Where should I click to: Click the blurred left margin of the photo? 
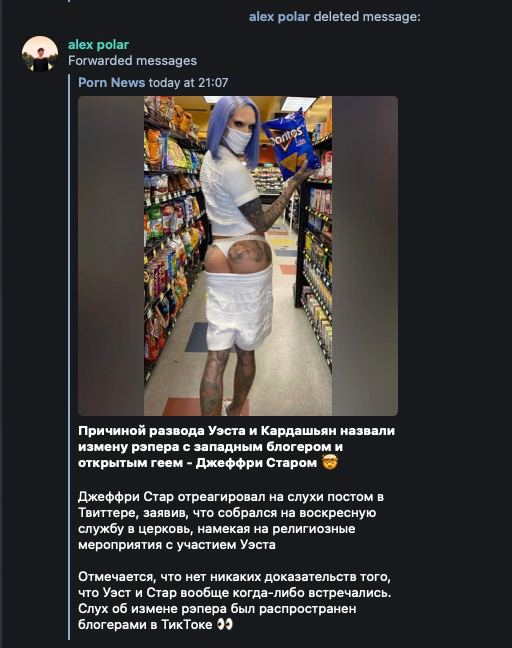click(x=111, y=256)
